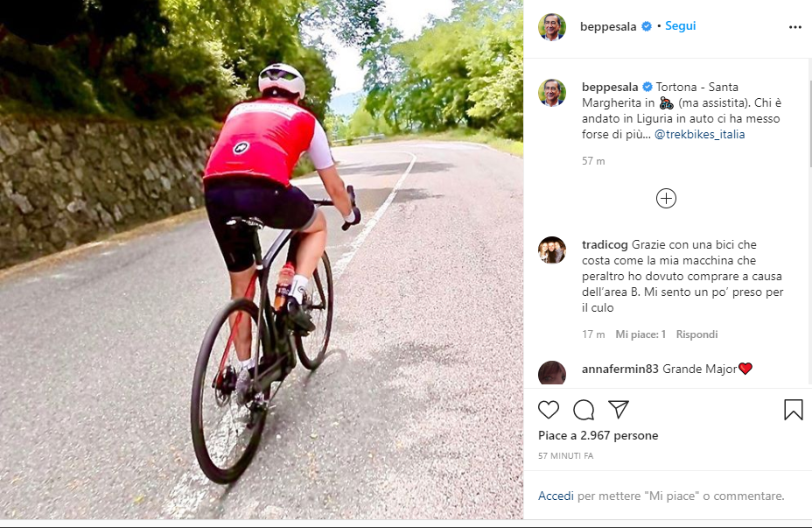Load more comments with plus circle
812x528 pixels.
[x=666, y=199]
